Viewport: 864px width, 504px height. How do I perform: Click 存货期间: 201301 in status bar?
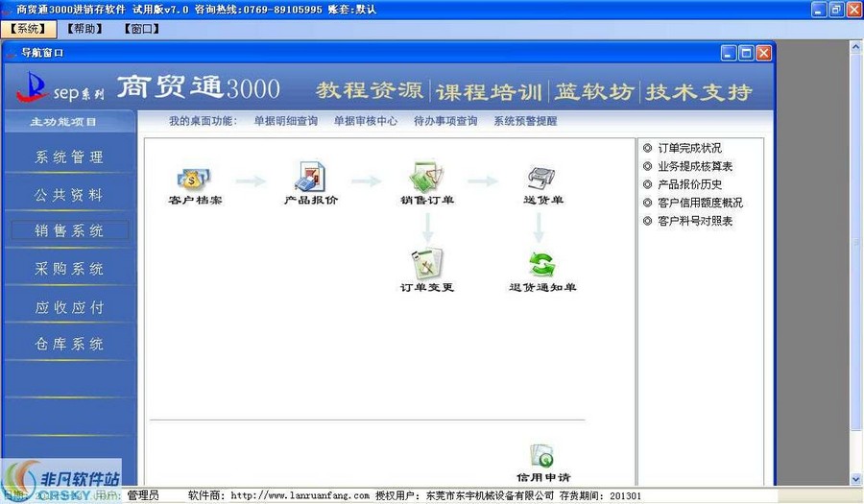600,495
